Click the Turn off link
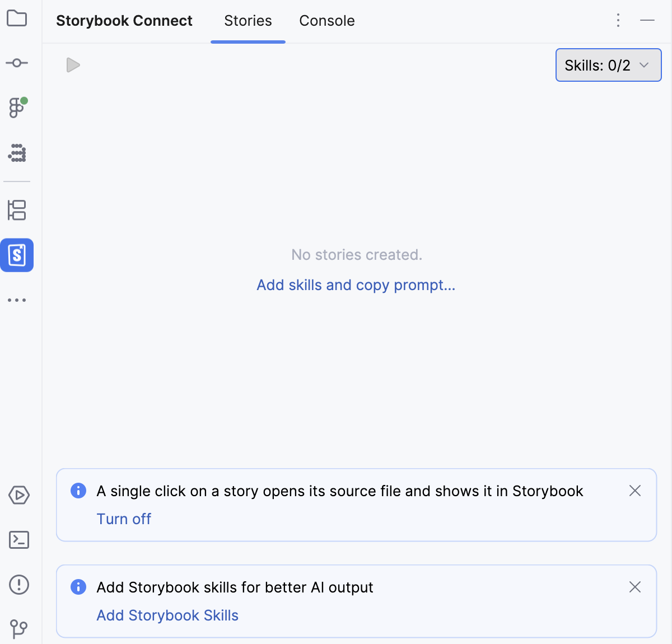The width and height of the screenshot is (672, 644). click(124, 519)
